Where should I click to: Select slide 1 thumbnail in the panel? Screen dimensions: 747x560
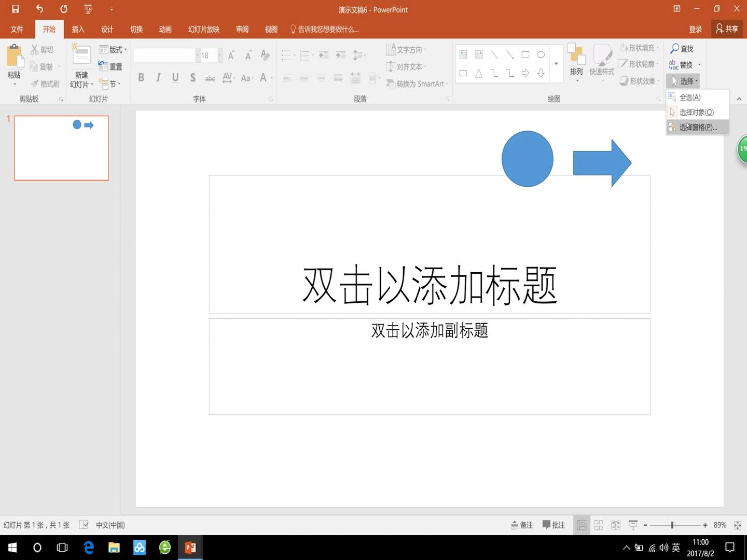click(x=61, y=148)
